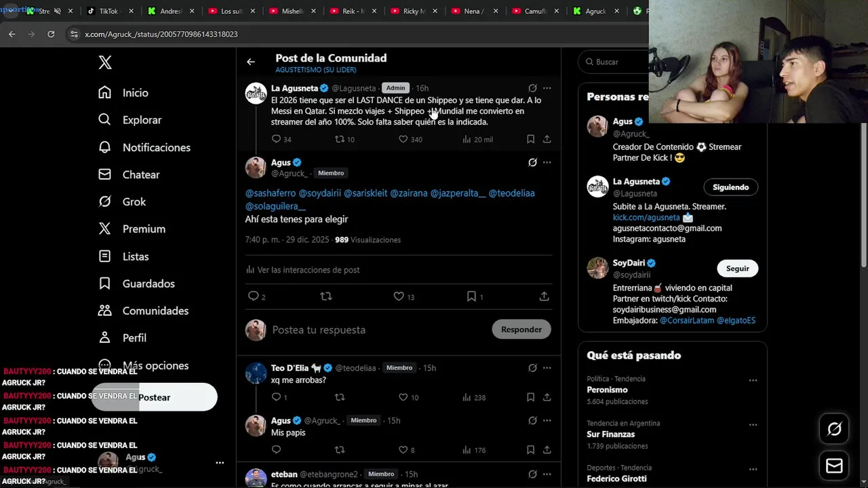Open more options for Sur Finanzas trend
Screen dimensions: 868x488
[753, 425]
